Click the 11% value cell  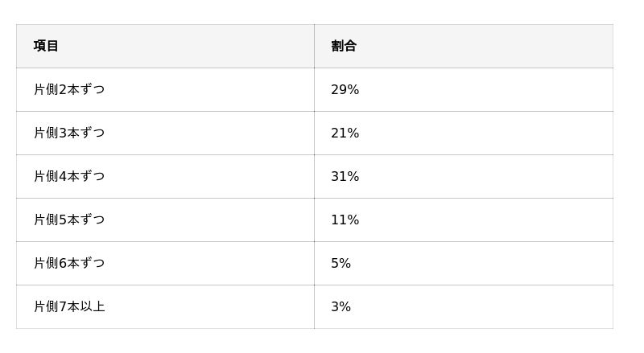point(345,220)
